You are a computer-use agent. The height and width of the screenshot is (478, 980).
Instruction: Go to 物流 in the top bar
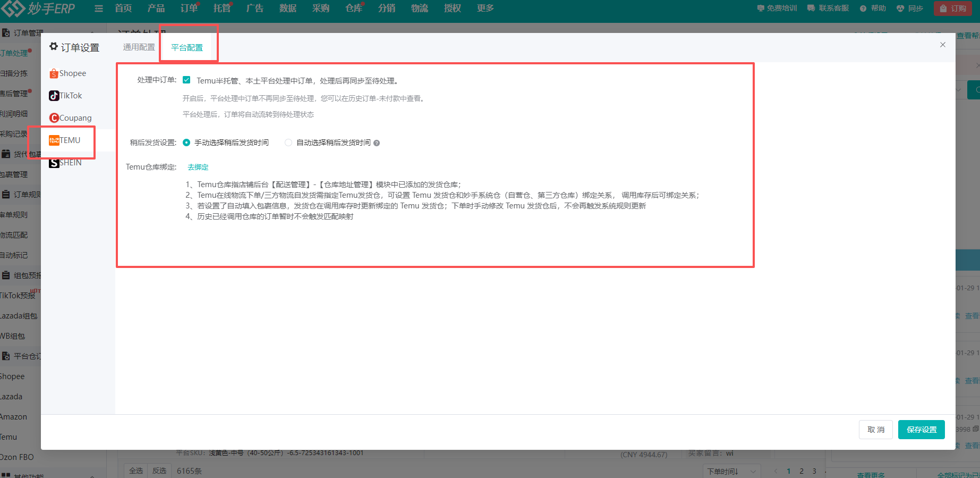[x=420, y=9]
